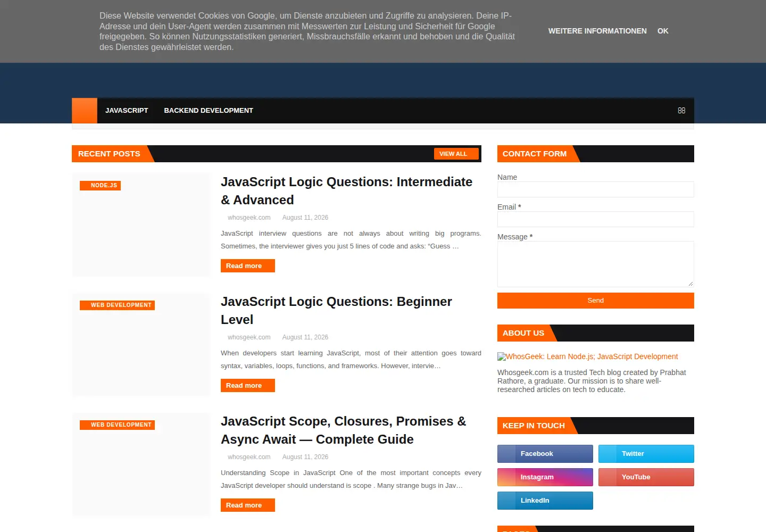
Task: Focus the Name field in contact form
Action: (x=596, y=189)
